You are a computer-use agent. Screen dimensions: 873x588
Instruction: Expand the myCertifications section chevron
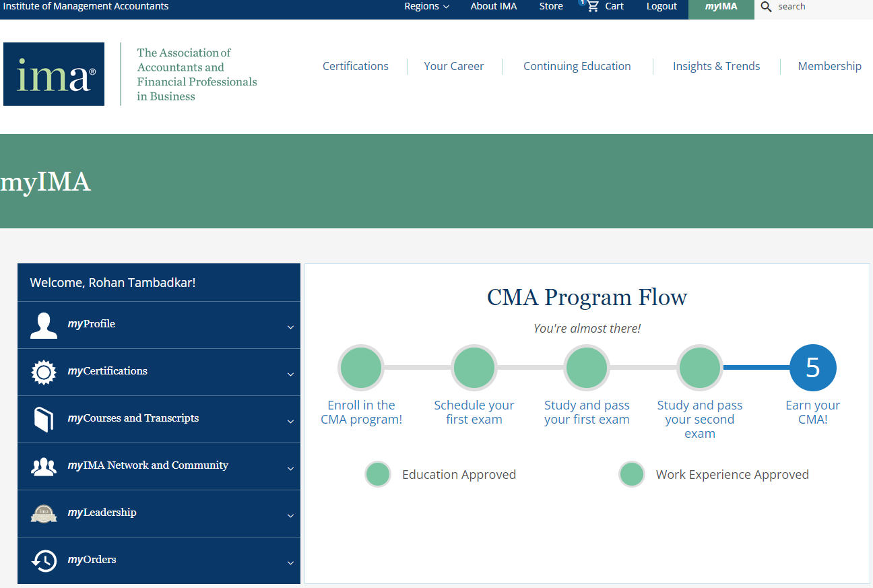tap(290, 374)
